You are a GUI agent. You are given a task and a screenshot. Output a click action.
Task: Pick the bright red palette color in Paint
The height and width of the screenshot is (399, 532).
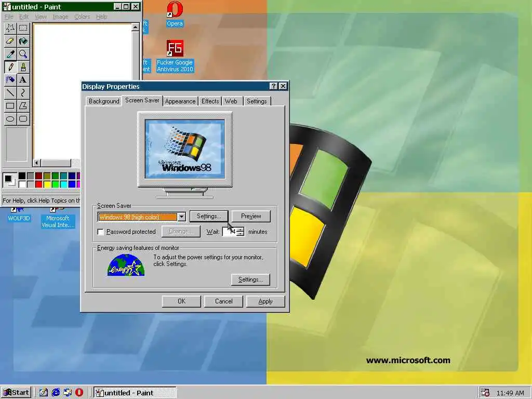pyautogui.click(x=38, y=184)
